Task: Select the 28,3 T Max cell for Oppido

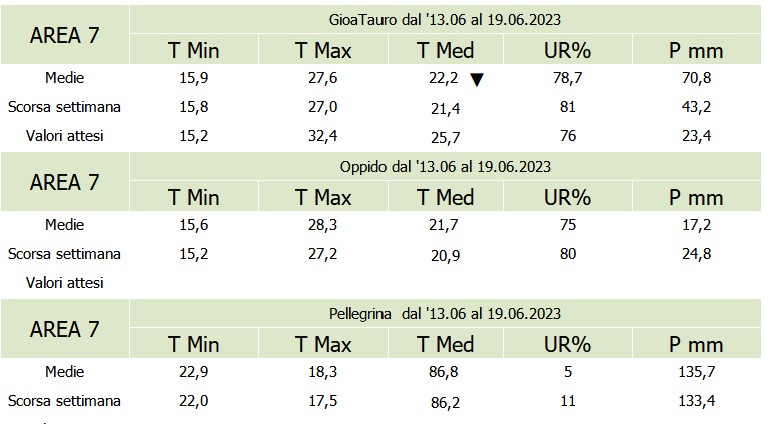Action: 322,225
